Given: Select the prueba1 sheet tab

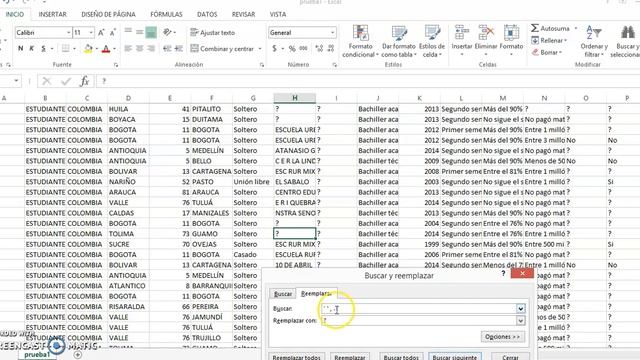Looking at the screenshot, I should click(37, 355).
